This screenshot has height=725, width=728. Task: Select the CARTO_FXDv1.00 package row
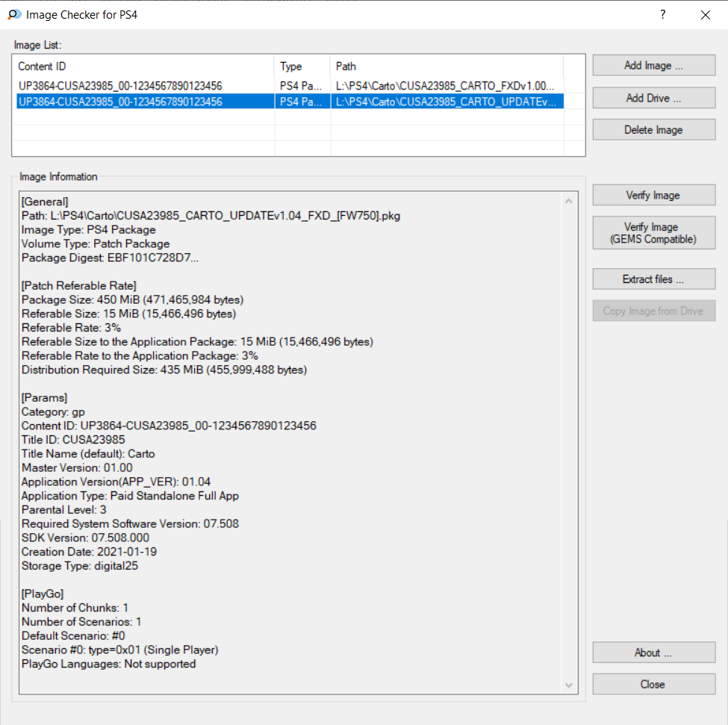tap(290, 86)
